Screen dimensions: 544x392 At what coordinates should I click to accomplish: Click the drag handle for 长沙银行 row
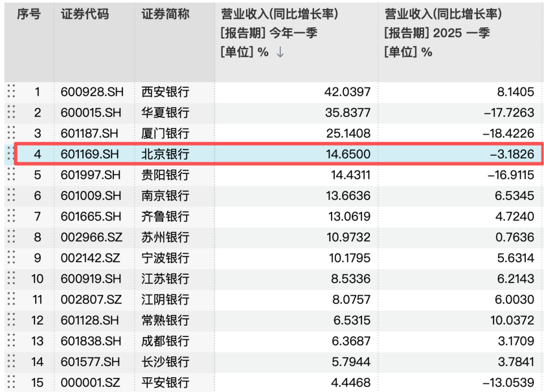point(11,361)
